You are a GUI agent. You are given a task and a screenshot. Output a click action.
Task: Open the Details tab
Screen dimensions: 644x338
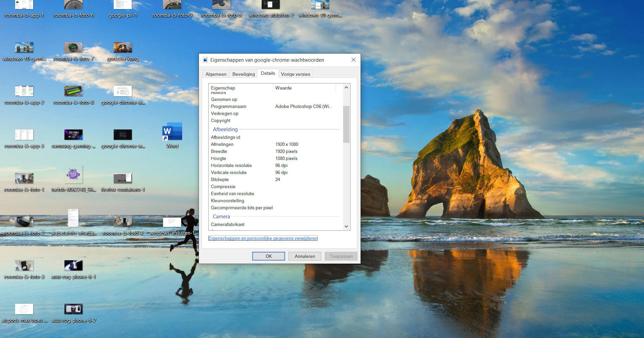click(x=268, y=73)
